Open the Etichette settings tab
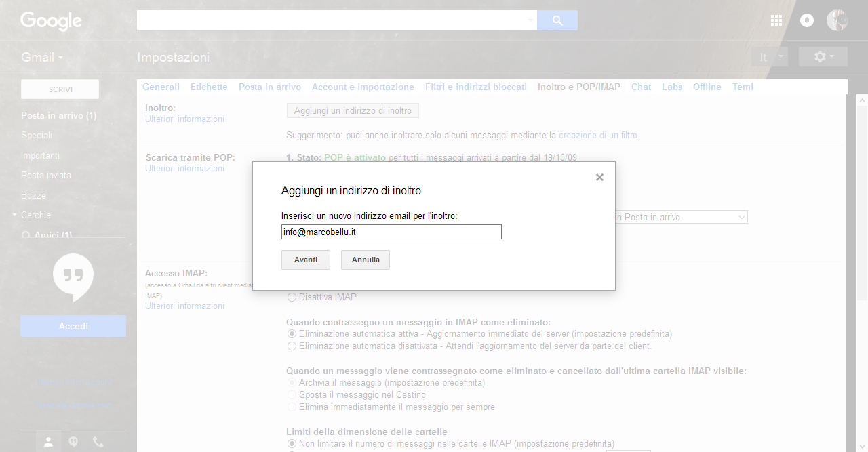This screenshot has height=452, width=868. [209, 87]
